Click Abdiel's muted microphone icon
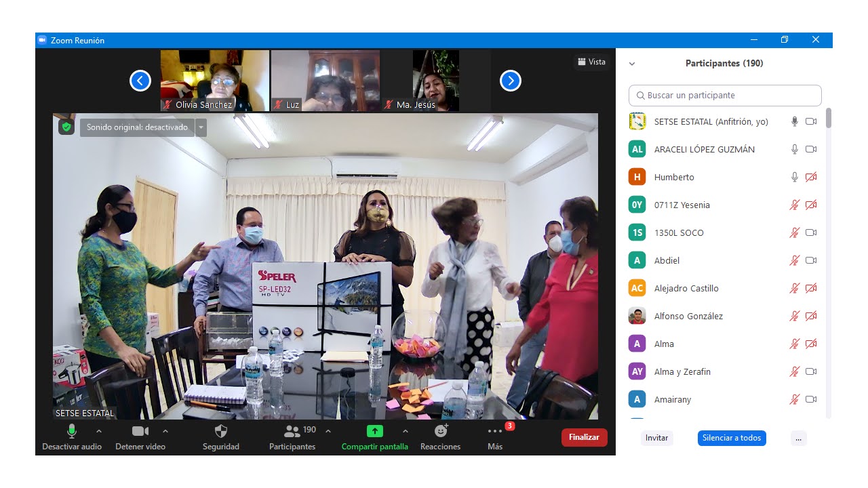Viewport: 868px width, 488px height. pos(795,260)
